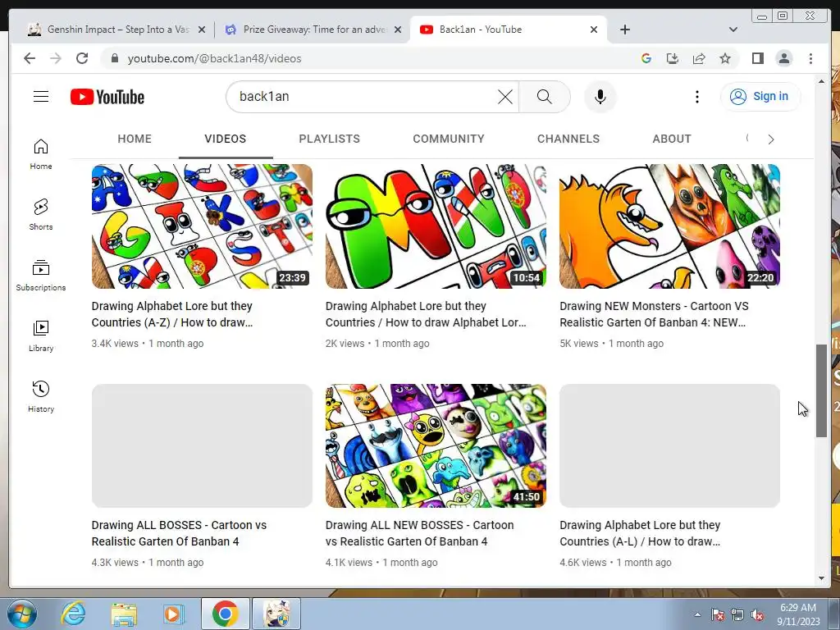This screenshot has width=840, height=630.
Task: Click the scrollbar down arrow
Action: (x=821, y=578)
